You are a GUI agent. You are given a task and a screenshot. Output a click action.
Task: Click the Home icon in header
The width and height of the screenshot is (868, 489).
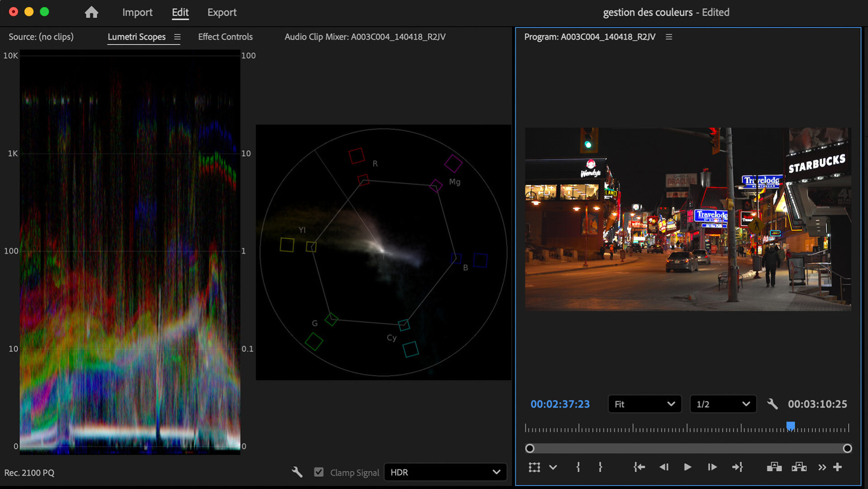point(91,12)
